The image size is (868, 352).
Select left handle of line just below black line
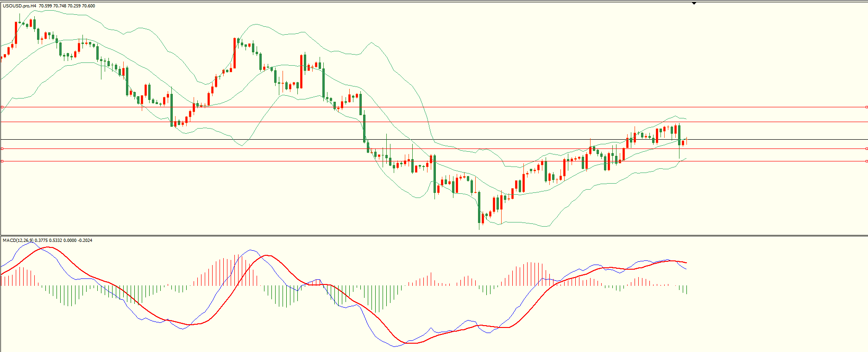click(x=2, y=148)
